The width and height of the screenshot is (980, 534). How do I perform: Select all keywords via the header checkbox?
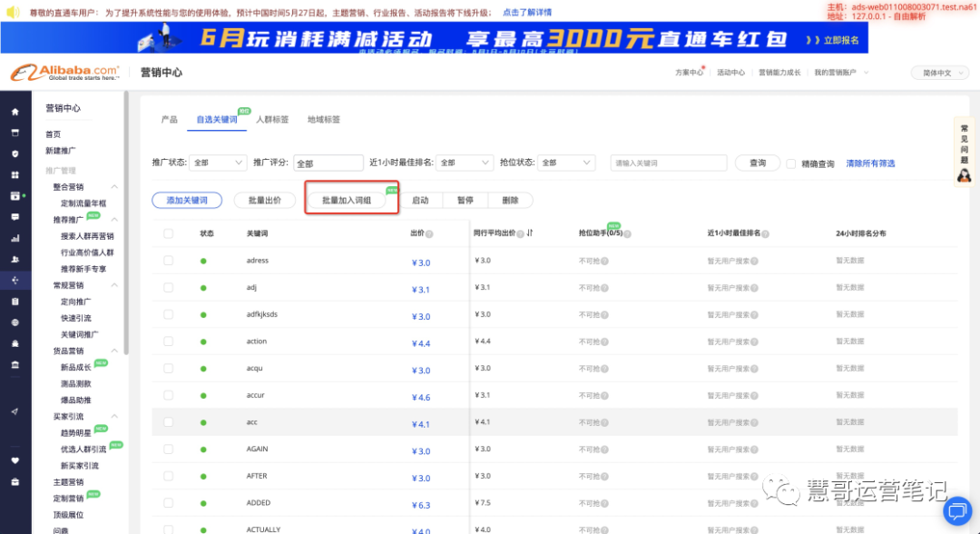point(167,233)
